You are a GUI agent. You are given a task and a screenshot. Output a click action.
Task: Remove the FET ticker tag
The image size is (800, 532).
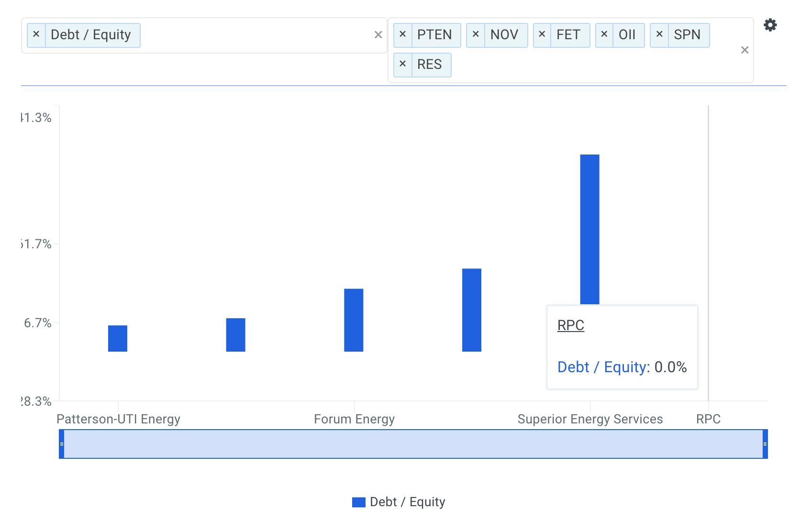coord(542,35)
